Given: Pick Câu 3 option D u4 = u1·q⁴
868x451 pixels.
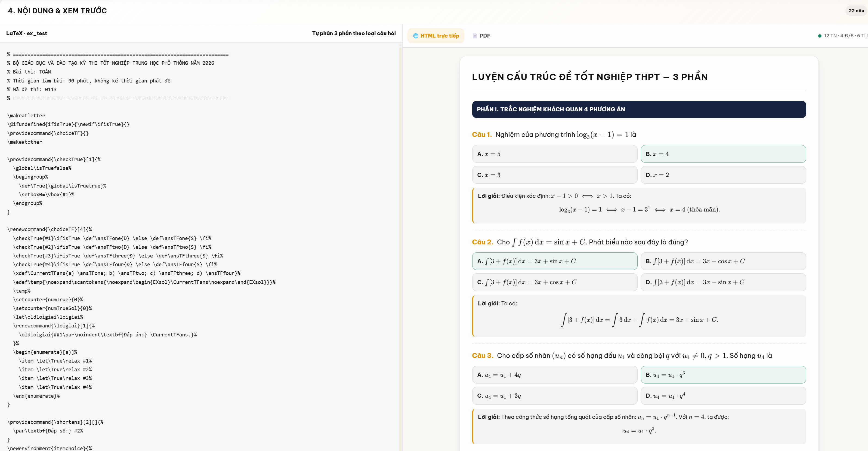Looking at the screenshot, I should [723, 396].
